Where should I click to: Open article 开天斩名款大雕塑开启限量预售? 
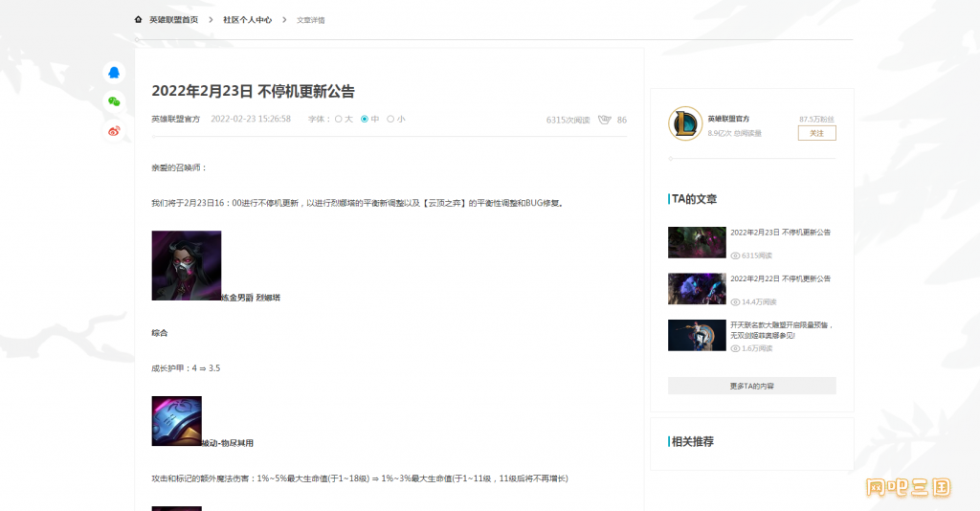pos(781,330)
